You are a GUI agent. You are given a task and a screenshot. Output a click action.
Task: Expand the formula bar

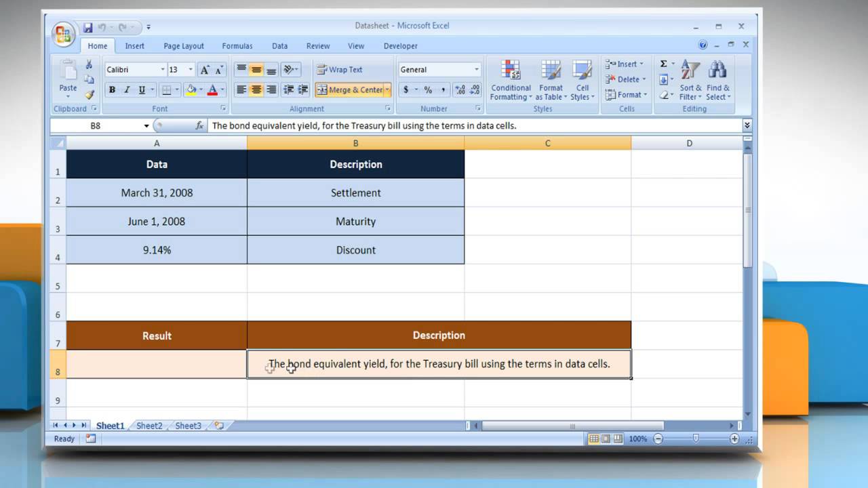[x=747, y=125]
